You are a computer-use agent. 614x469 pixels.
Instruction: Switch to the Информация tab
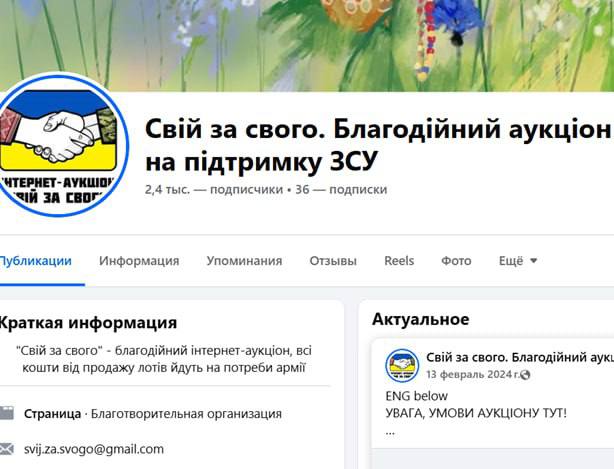tap(139, 261)
